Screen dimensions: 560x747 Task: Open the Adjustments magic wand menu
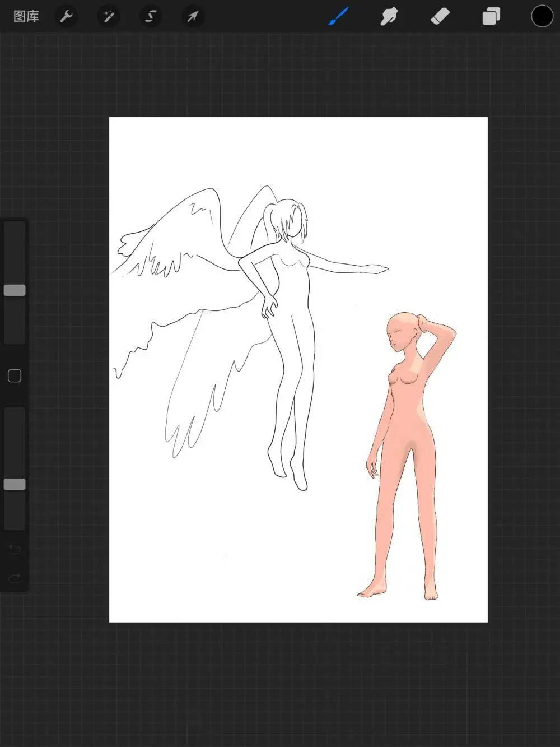tap(108, 16)
